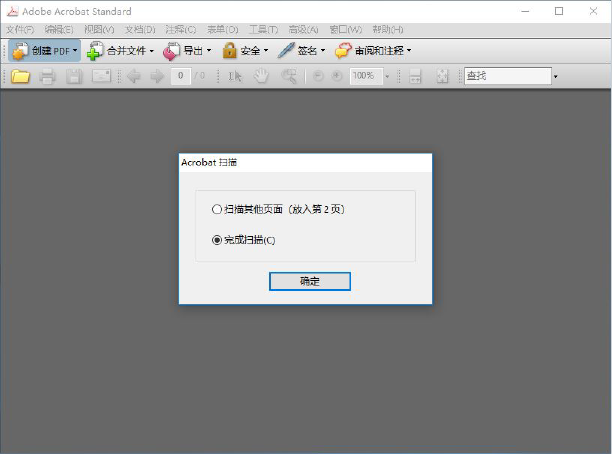
Task: Open the 合并文件 dropdown arrow
Action: tap(151, 51)
